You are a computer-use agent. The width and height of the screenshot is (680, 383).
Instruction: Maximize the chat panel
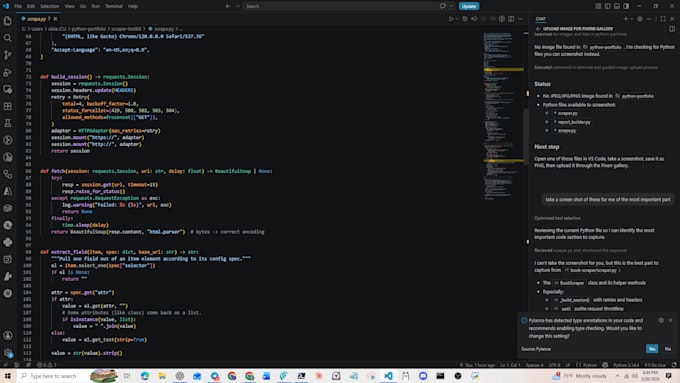[x=663, y=19]
